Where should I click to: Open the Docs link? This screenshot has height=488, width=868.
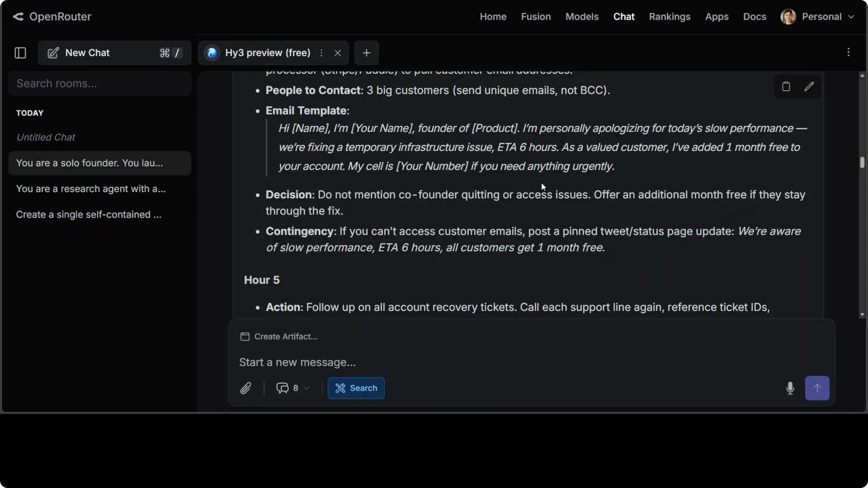tap(755, 17)
